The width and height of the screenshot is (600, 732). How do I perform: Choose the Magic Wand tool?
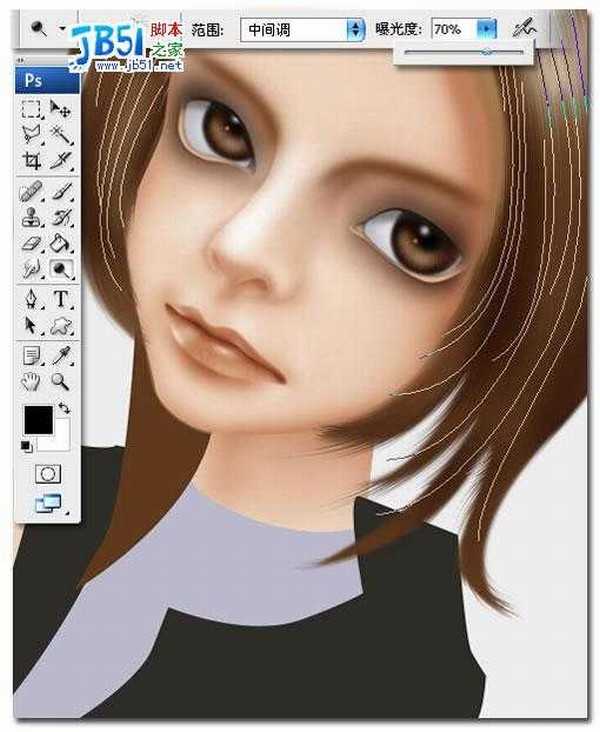point(61,135)
